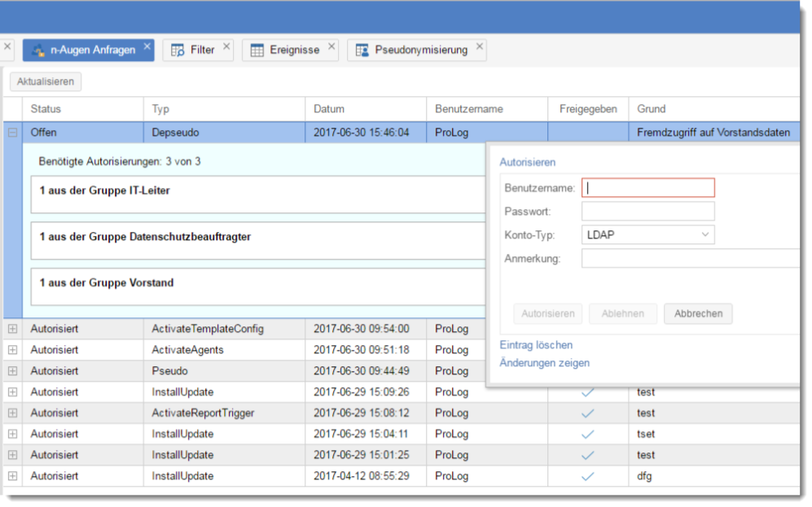
Task: Click the Abbrechen button
Action: (698, 313)
